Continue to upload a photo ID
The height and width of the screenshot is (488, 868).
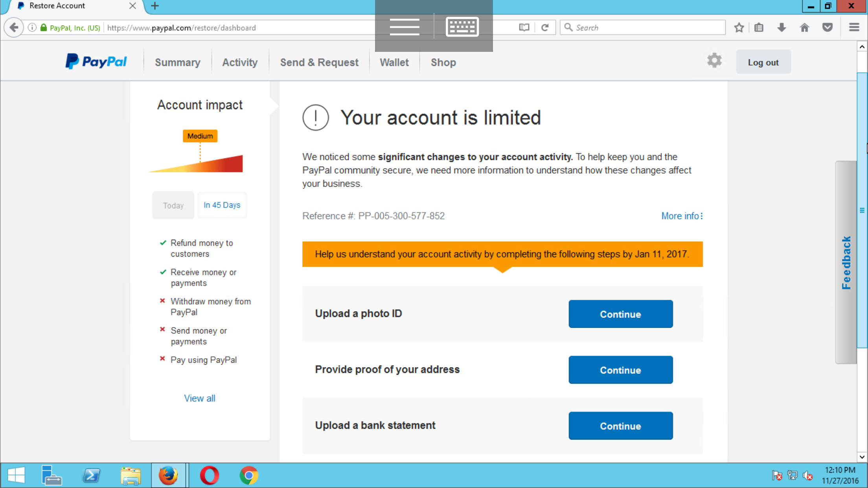tap(620, 314)
